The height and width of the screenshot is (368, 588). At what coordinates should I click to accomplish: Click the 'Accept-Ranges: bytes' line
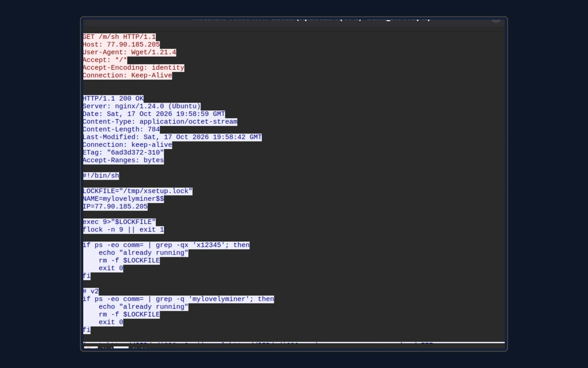click(x=123, y=160)
